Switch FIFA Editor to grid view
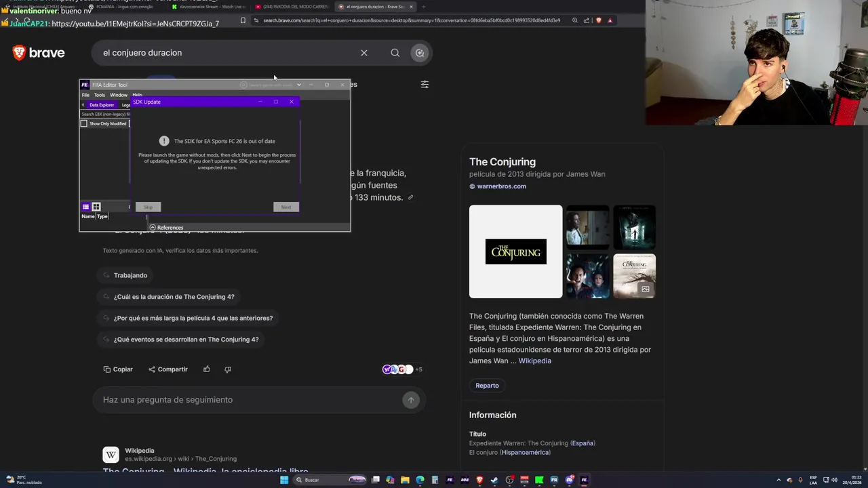The height and width of the screenshot is (488, 868). (96, 207)
